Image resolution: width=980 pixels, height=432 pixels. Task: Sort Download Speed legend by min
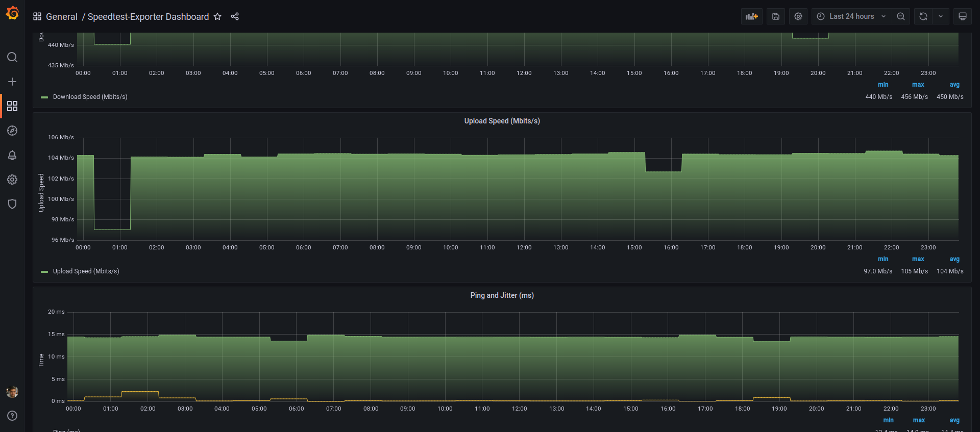(x=883, y=85)
